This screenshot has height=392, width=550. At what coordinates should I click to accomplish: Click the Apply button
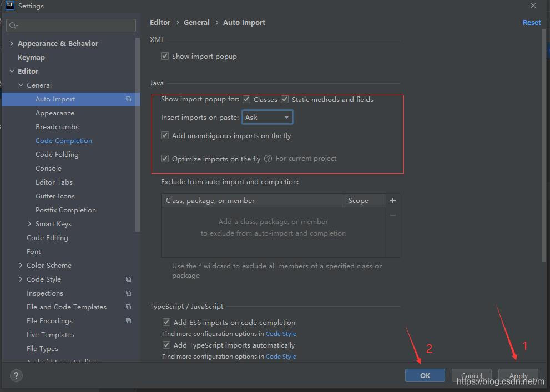pos(518,375)
